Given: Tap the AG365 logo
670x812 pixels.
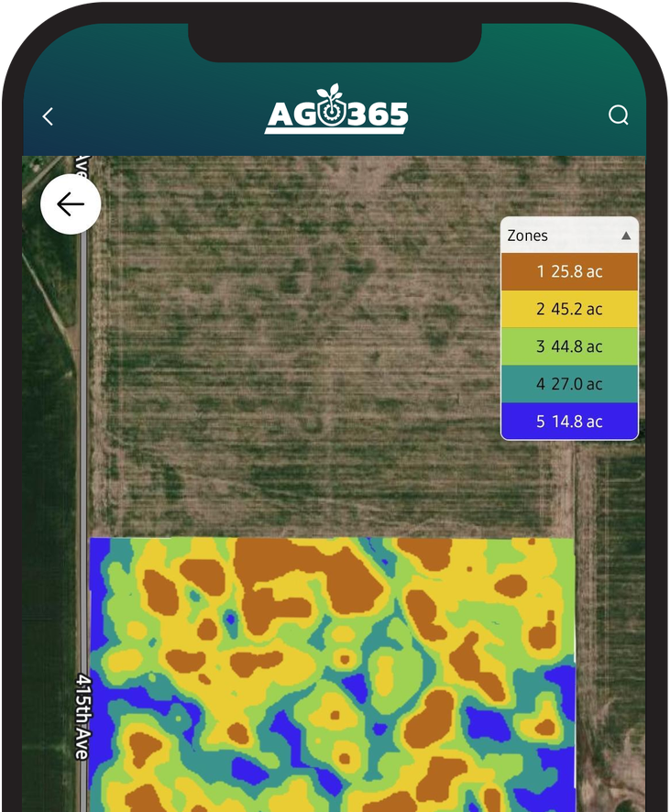Looking at the screenshot, I should point(336,109).
